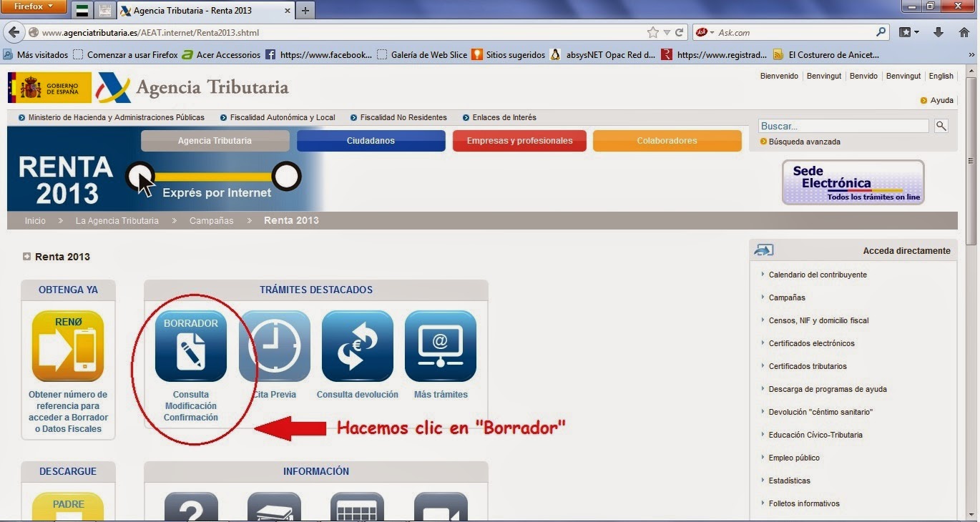
Task: Open the Facebook bookmark
Action: click(319, 54)
